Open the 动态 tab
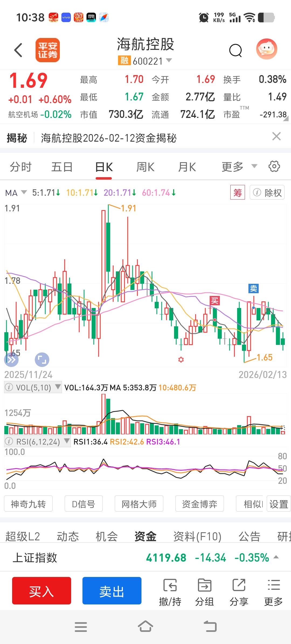This screenshot has height=644, width=291. point(68,537)
